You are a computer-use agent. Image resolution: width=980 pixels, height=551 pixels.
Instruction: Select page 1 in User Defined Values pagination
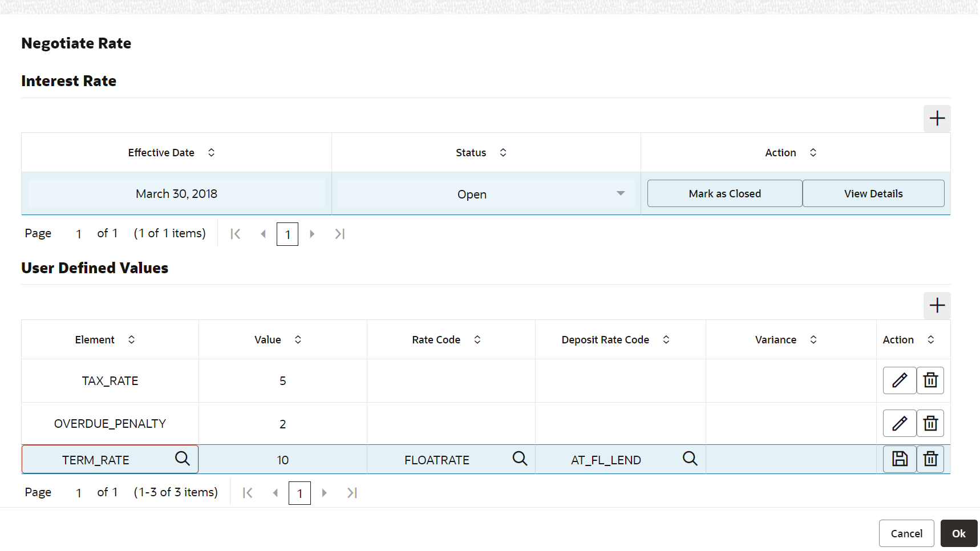click(299, 493)
